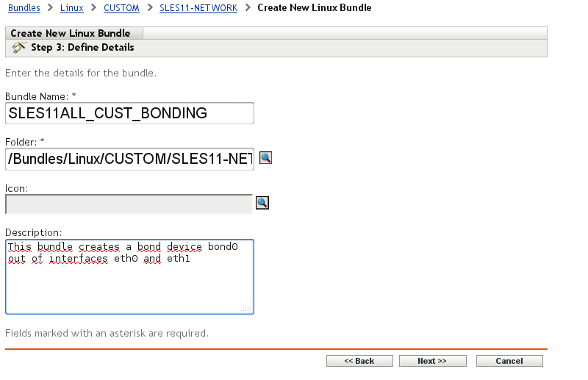Viewport: 588px width, 380px height.
Task: Click the << Back button
Action: [359, 361]
